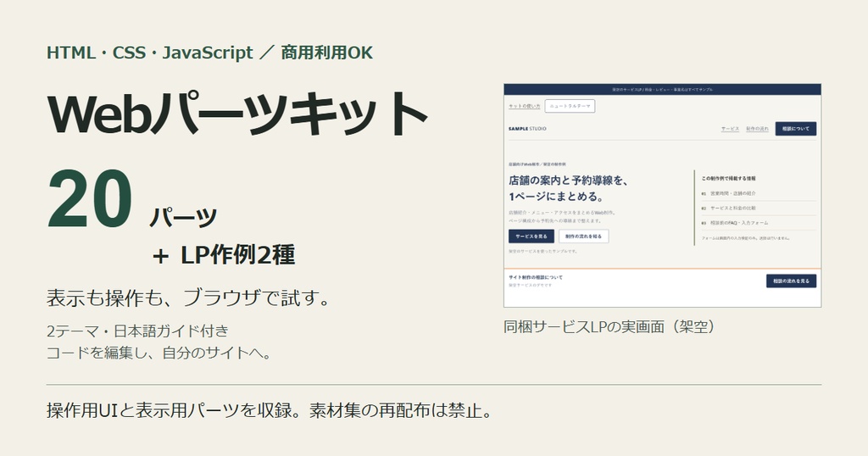Click the 相談について button in the preview header
This screenshot has width=868, height=456.
(x=795, y=128)
